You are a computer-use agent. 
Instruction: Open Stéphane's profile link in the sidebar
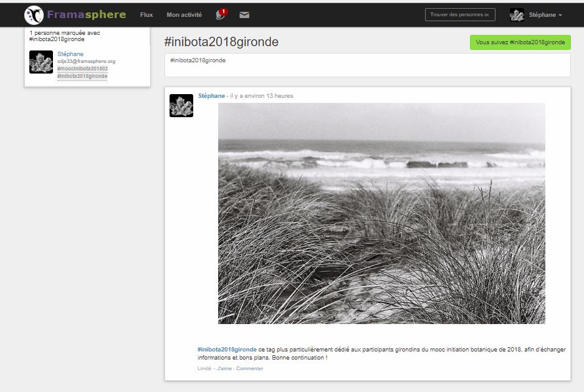pos(70,54)
